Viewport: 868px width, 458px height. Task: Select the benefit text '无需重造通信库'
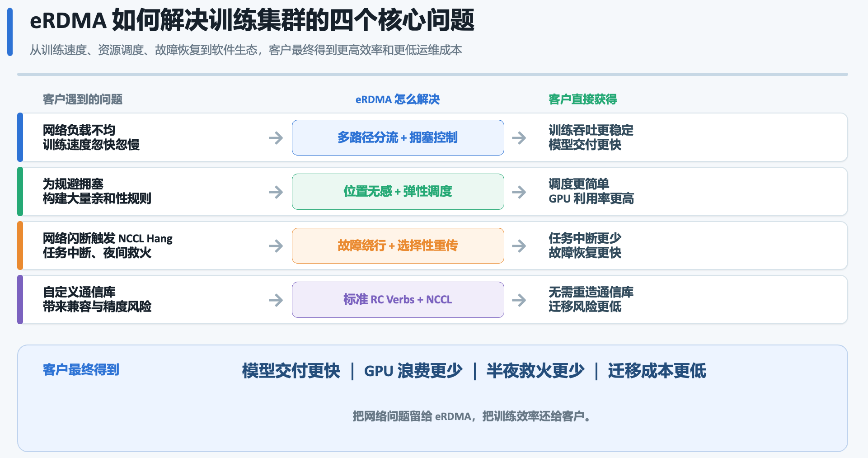tap(591, 292)
